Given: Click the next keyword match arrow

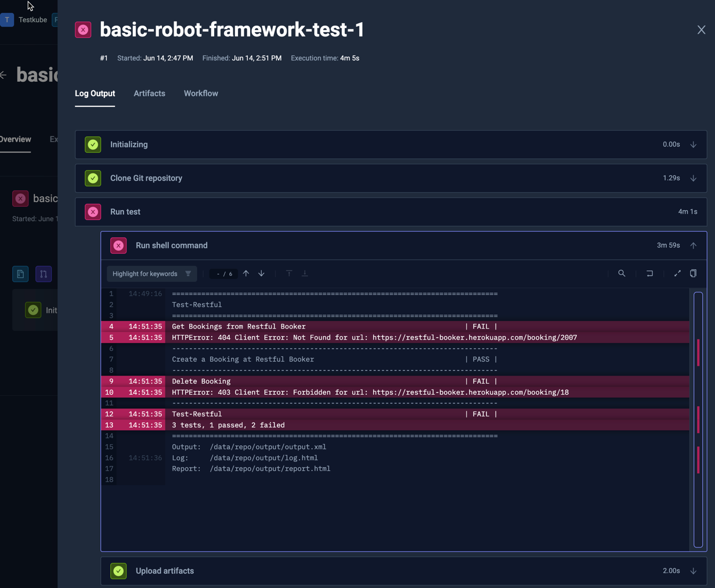Looking at the screenshot, I should click(x=261, y=273).
